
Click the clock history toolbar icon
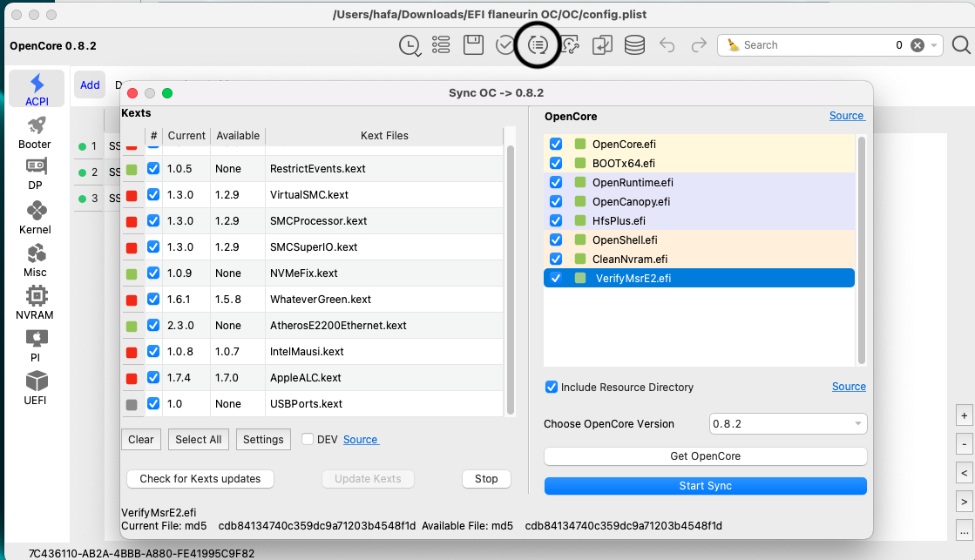(408, 45)
